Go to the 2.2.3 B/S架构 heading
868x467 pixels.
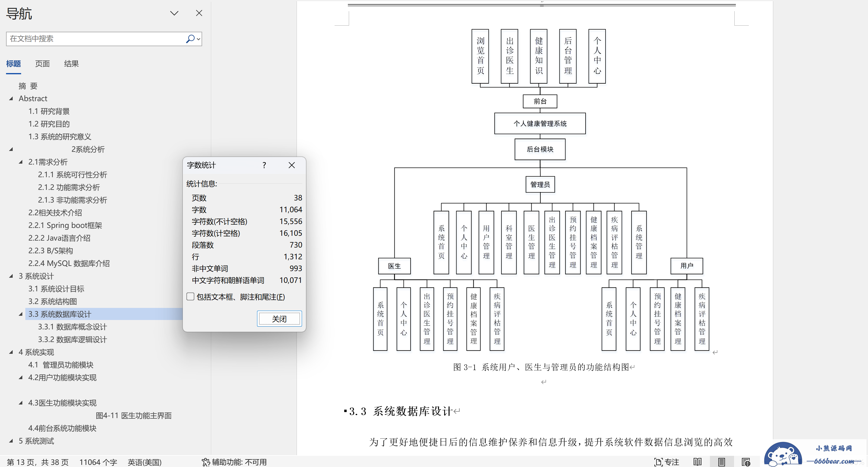pos(51,251)
